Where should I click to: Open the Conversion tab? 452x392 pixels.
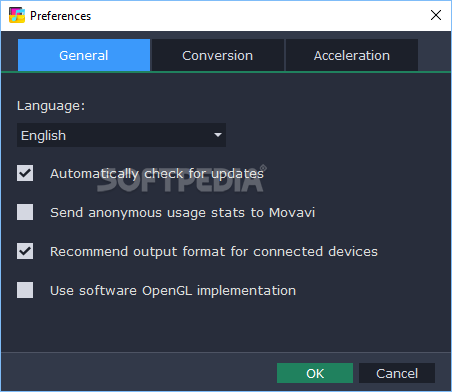tap(218, 55)
